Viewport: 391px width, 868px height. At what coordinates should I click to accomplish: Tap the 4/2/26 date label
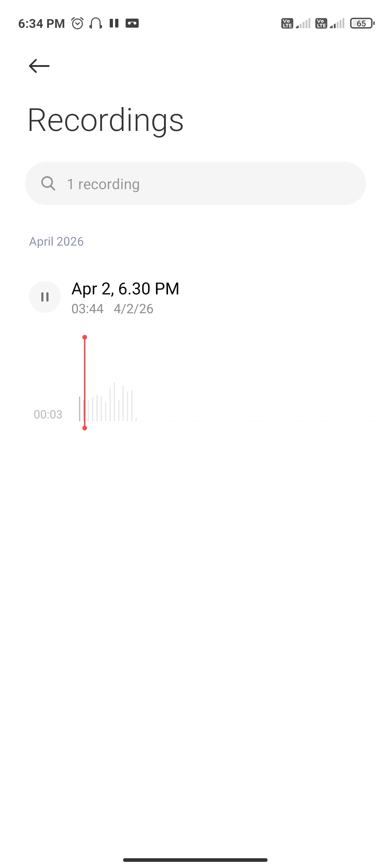[x=134, y=309]
